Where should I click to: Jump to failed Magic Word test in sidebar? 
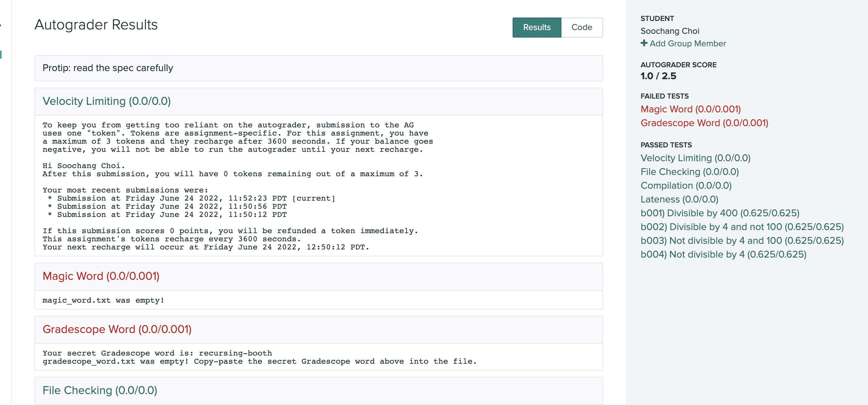click(x=690, y=109)
